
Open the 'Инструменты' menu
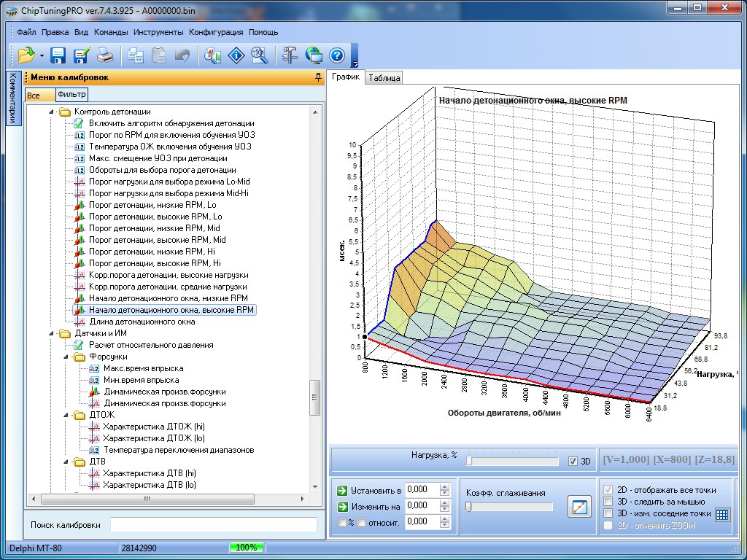(x=158, y=32)
